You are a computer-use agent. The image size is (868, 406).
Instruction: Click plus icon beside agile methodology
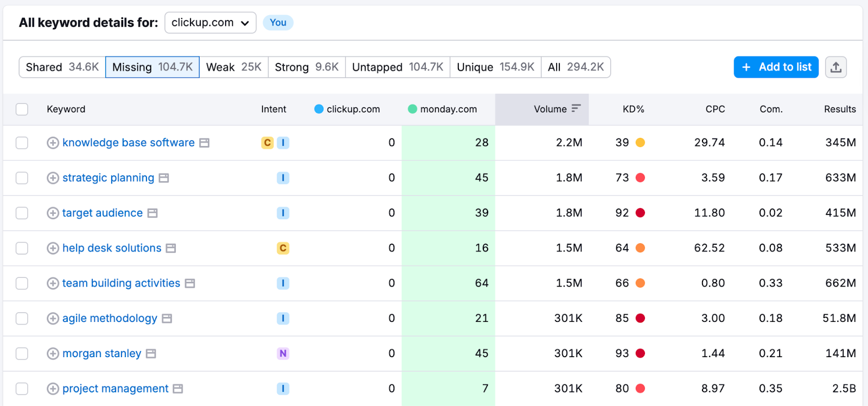53,319
